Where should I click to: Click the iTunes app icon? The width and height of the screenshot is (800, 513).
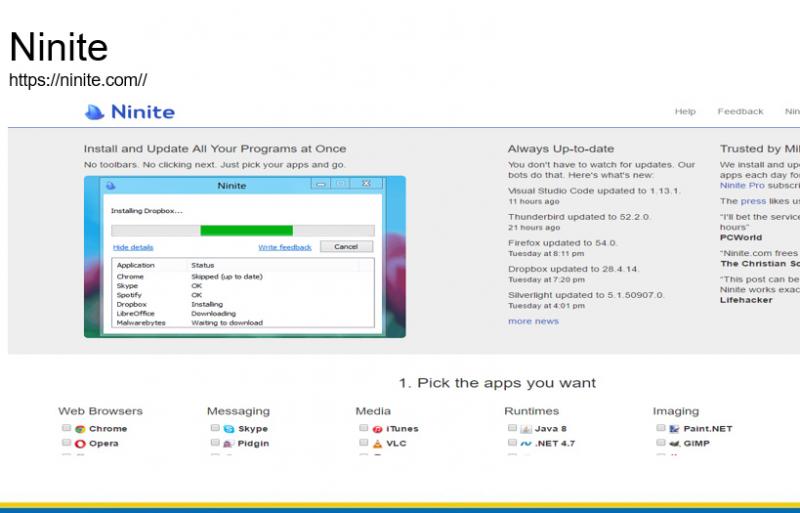[378, 429]
